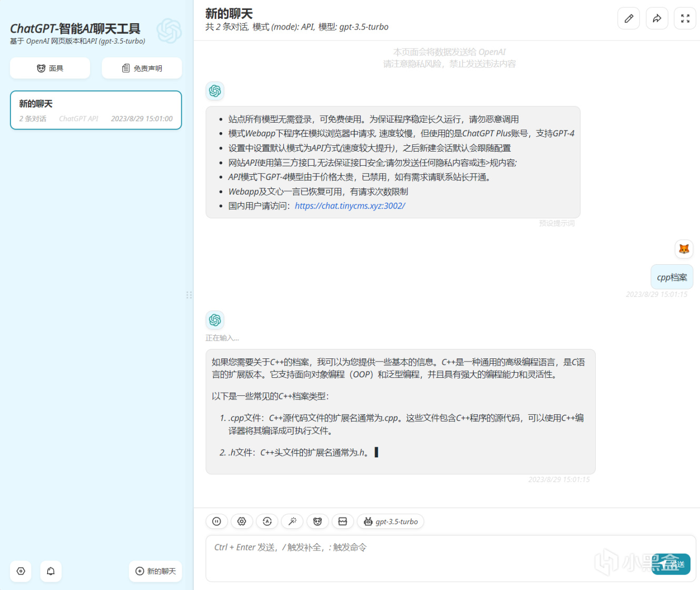Viewport: 700px width, 590px height.
Task: Click the OpenAI logo in sidebar header
Action: (x=169, y=31)
